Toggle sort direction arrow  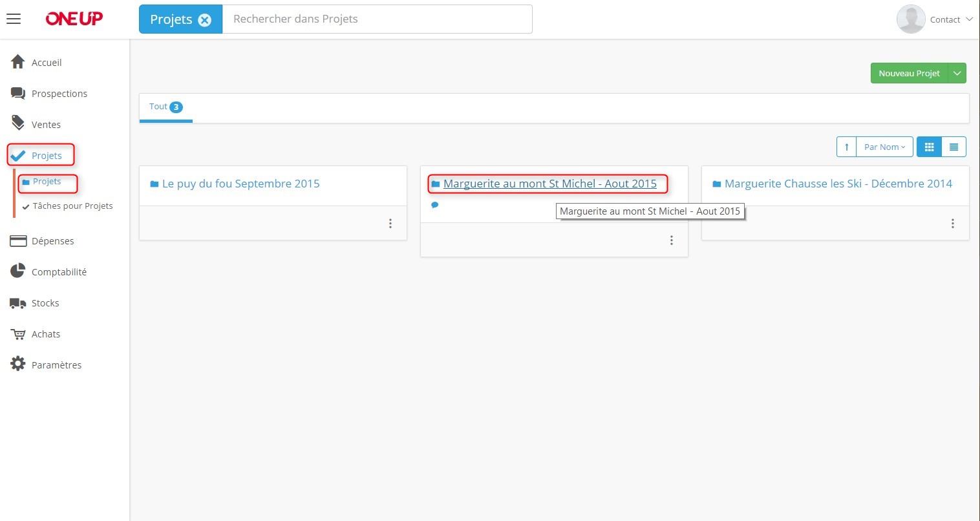846,147
